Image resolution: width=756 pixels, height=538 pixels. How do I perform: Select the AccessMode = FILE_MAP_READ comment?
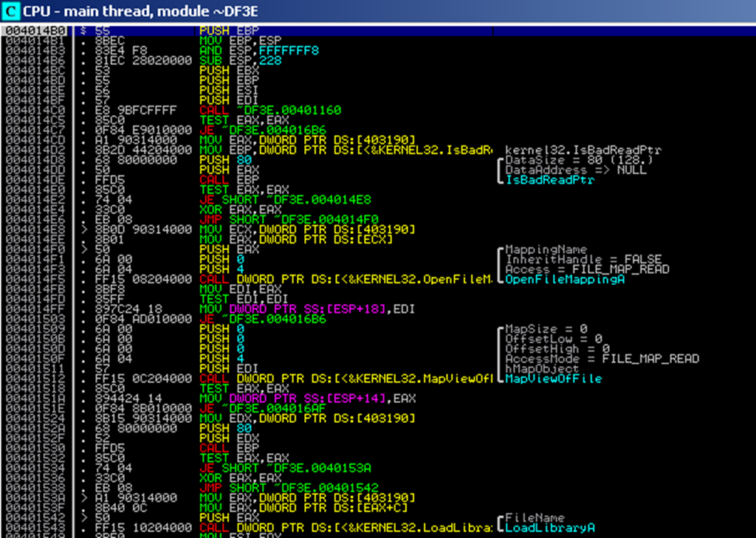click(x=602, y=359)
